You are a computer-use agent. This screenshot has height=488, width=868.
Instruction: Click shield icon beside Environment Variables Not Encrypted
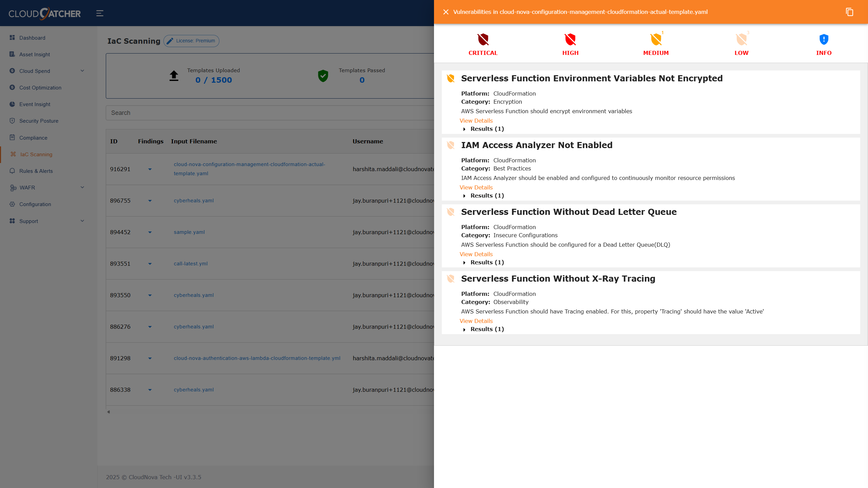(x=451, y=79)
